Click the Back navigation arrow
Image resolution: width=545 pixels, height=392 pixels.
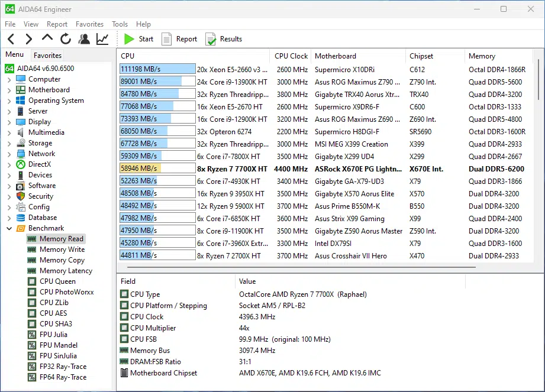click(11, 39)
